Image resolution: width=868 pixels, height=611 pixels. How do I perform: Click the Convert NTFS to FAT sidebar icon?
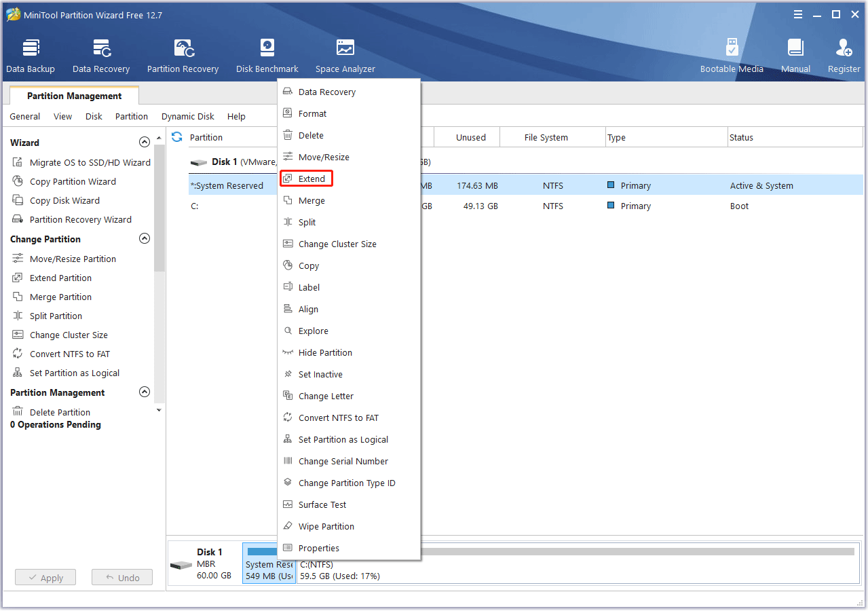coord(18,354)
